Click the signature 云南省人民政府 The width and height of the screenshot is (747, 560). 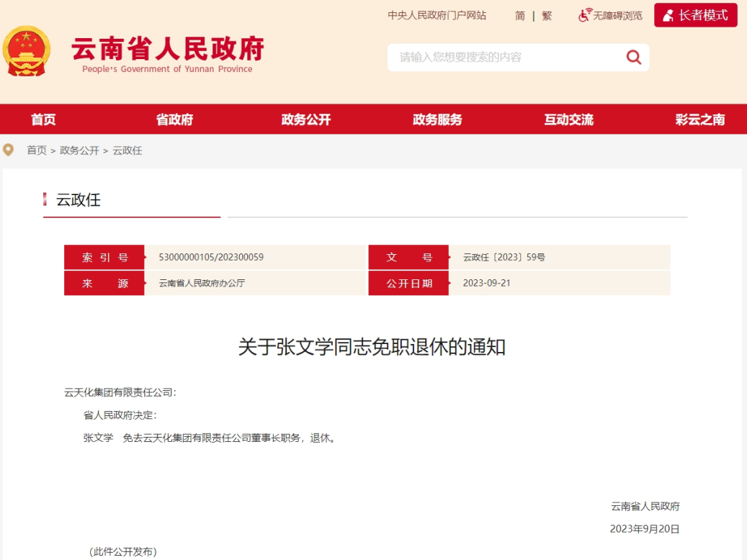coord(645,506)
